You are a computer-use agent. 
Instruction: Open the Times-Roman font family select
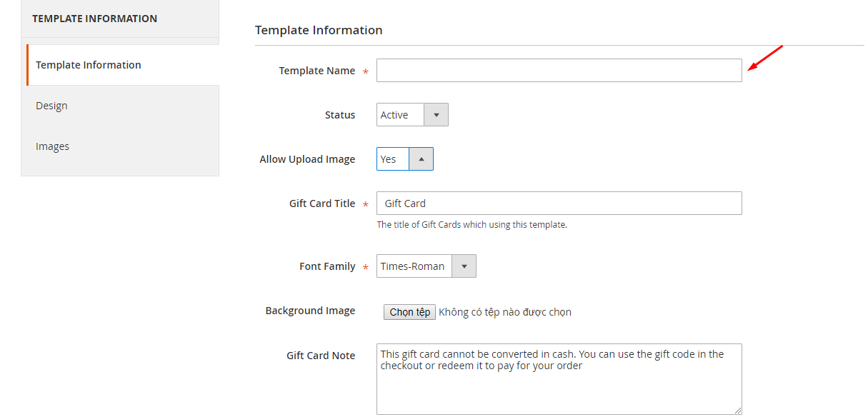click(426, 266)
